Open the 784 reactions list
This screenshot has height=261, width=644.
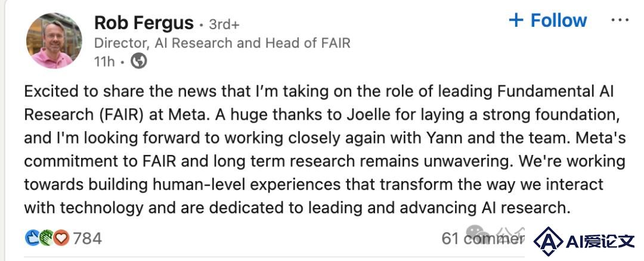click(x=87, y=238)
